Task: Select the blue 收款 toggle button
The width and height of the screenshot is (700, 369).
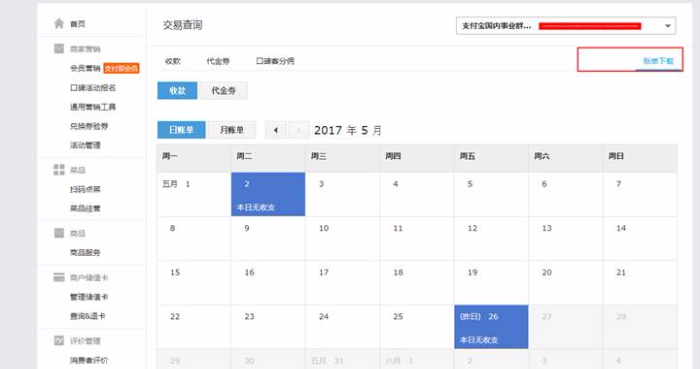Action: tap(177, 91)
